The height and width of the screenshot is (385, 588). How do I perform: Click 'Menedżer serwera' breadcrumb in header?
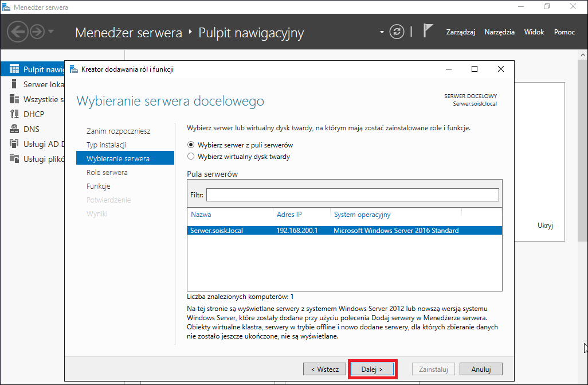[x=128, y=33]
